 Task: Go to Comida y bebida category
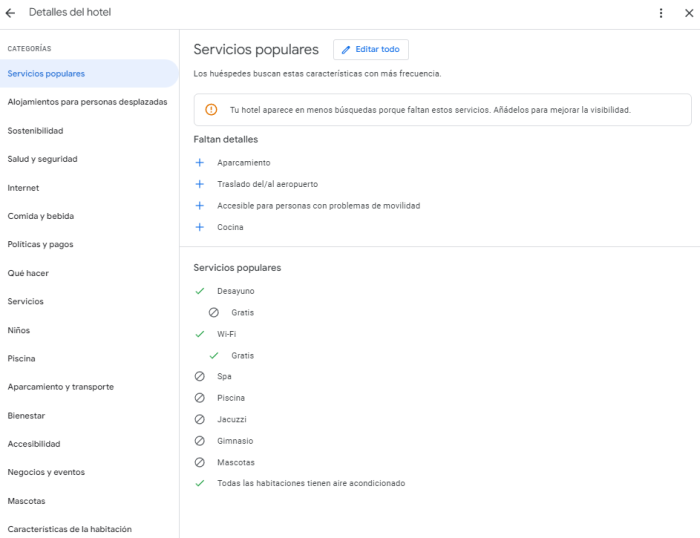coord(40,216)
